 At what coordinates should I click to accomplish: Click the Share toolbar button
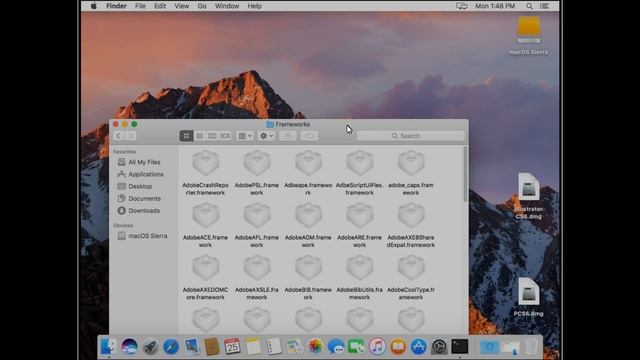pyautogui.click(x=288, y=136)
